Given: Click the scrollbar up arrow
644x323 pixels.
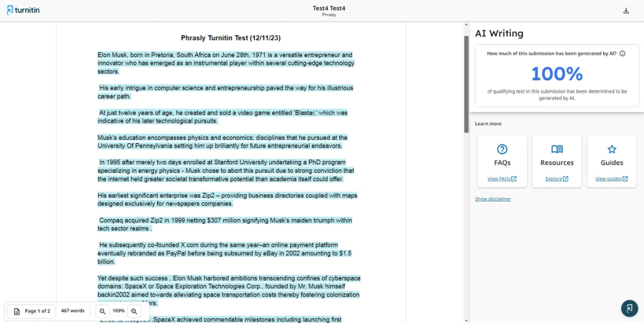Looking at the screenshot, I should 466,25.
